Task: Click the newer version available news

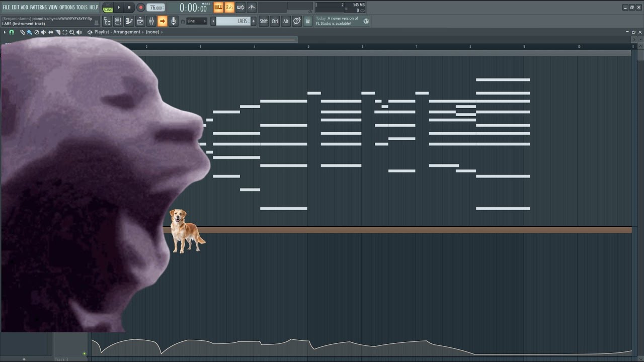Action: [337, 21]
